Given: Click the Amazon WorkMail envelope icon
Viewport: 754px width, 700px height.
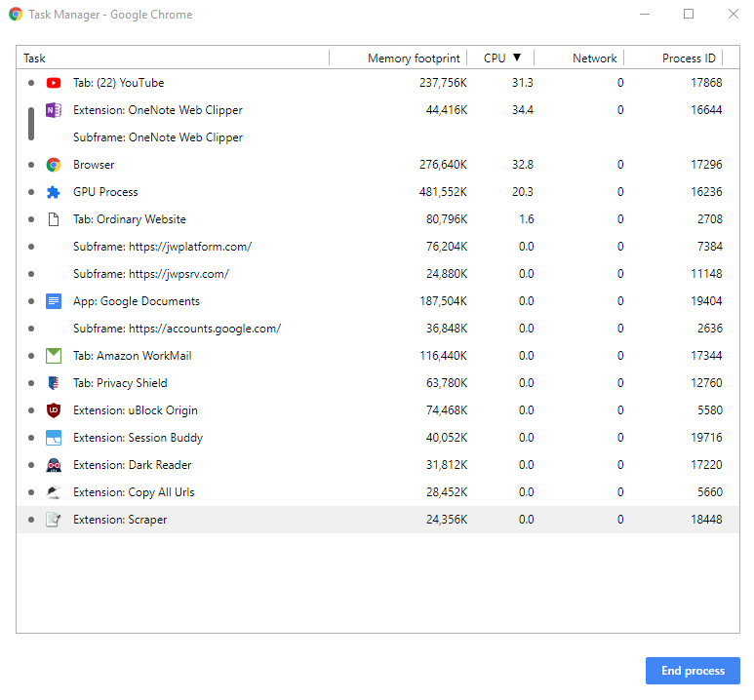Looking at the screenshot, I should pyautogui.click(x=54, y=356).
